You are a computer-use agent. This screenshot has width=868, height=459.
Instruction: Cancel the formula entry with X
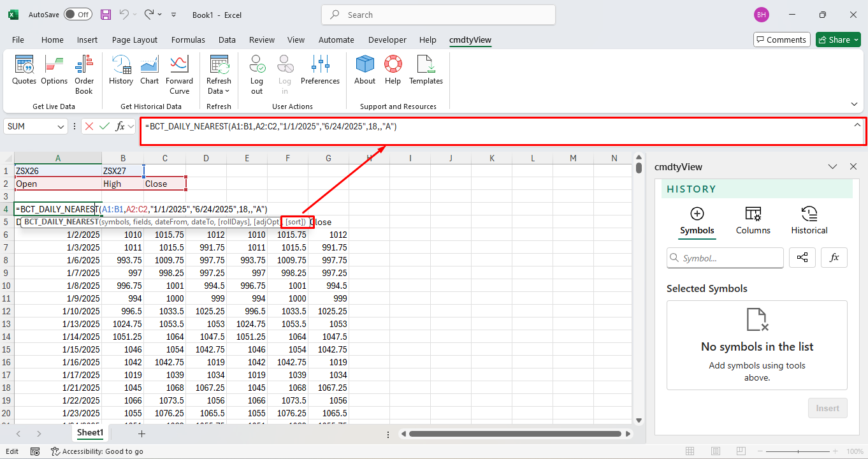click(x=89, y=126)
